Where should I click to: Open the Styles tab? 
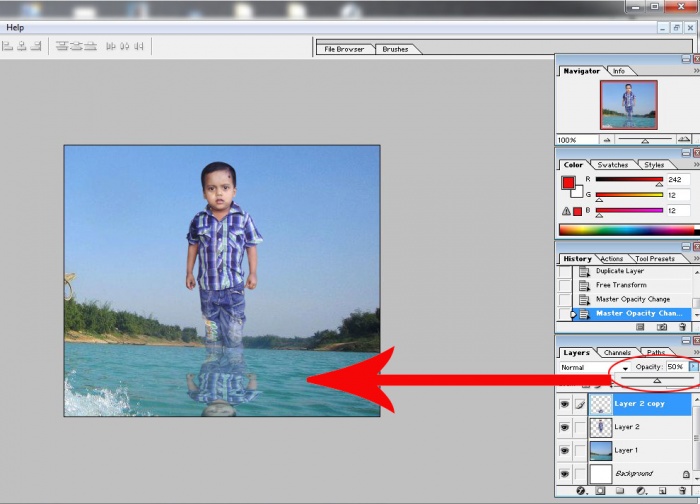[654, 165]
